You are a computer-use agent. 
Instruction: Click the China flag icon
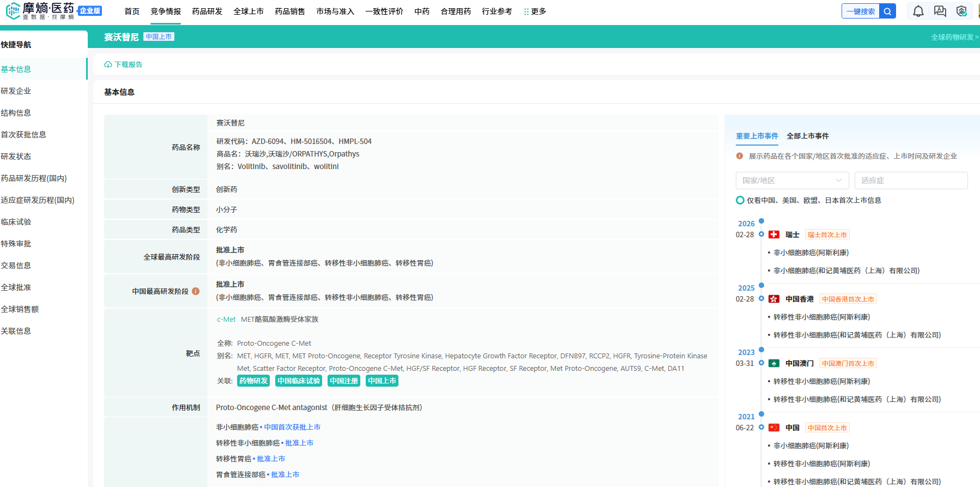point(774,428)
